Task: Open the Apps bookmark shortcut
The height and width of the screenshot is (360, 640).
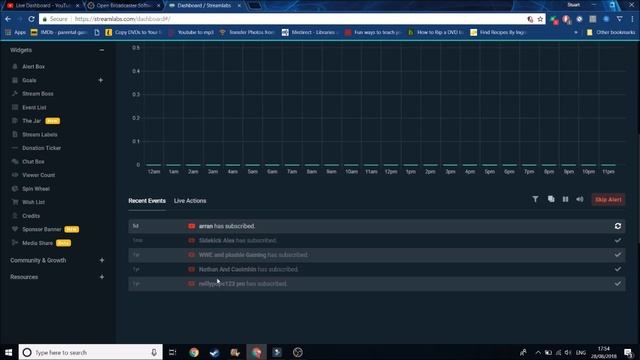Action: 16,32
